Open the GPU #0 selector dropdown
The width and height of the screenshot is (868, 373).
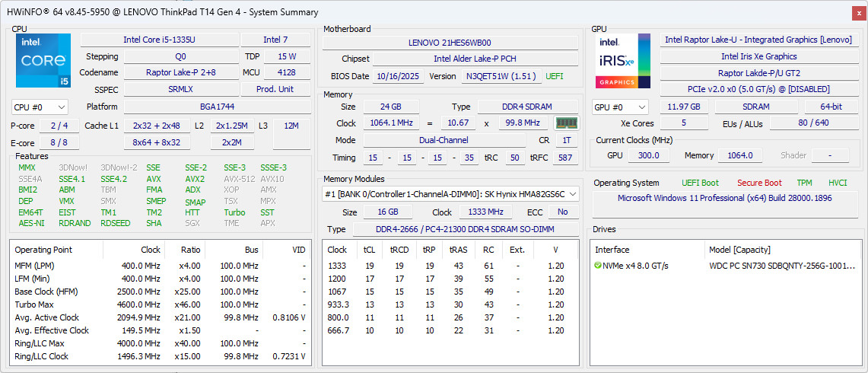pos(620,107)
